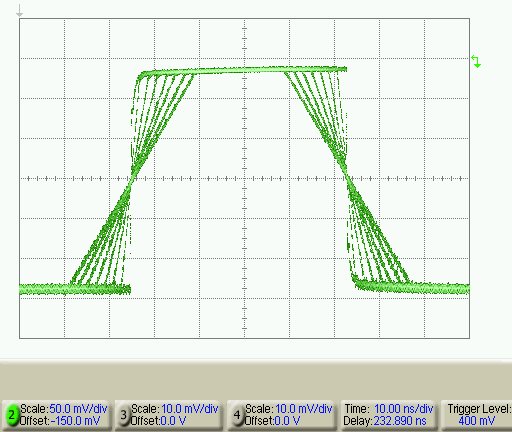
Task: Click the Time value 10.00 ns/div
Action: point(404,409)
